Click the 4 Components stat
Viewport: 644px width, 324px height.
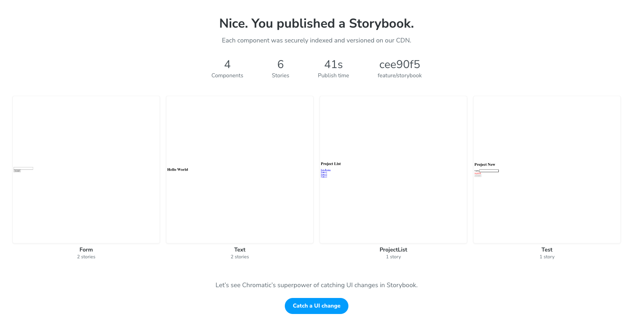227,68
